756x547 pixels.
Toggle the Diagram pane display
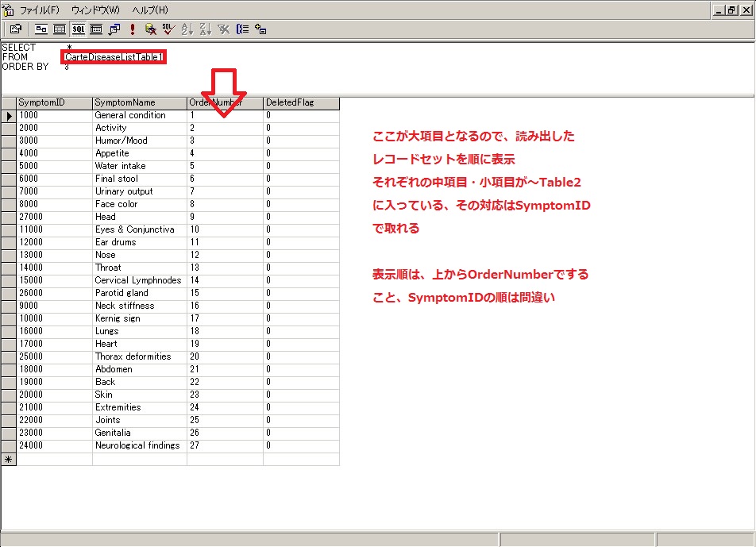[x=41, y=29]
